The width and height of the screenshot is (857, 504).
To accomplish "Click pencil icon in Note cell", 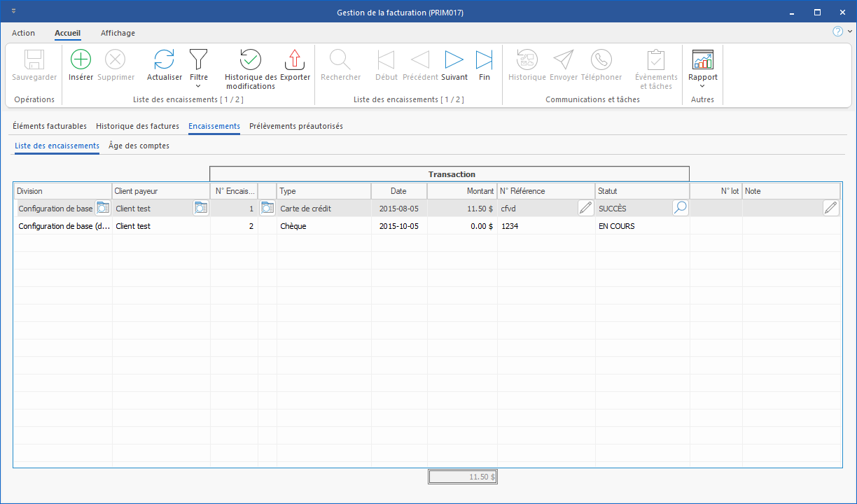I will tap(830, 208).
